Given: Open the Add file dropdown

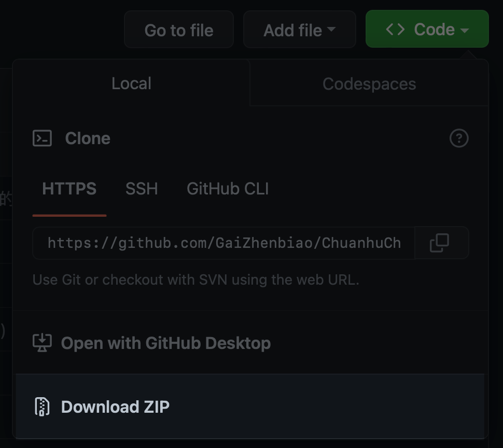Looking at the screenshot, I should click(299, 29).
